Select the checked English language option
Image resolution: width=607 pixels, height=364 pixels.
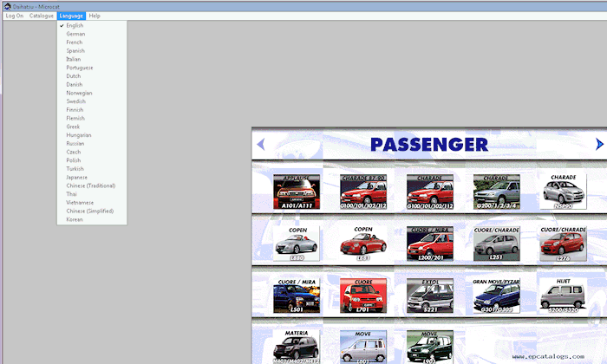coord(75,26)
